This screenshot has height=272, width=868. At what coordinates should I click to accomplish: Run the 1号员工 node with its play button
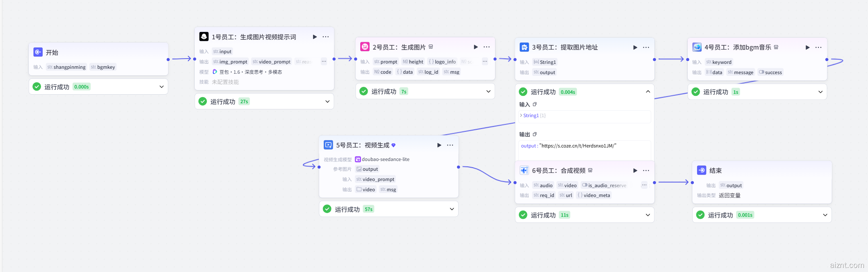(315, 37)
